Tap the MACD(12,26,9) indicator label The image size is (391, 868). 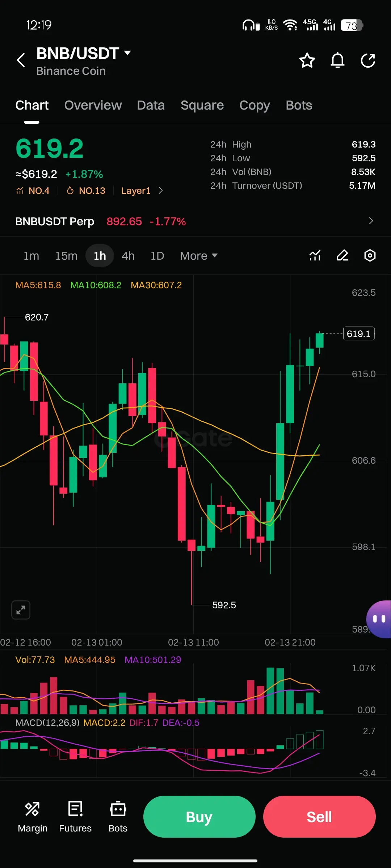pos(47,723)
